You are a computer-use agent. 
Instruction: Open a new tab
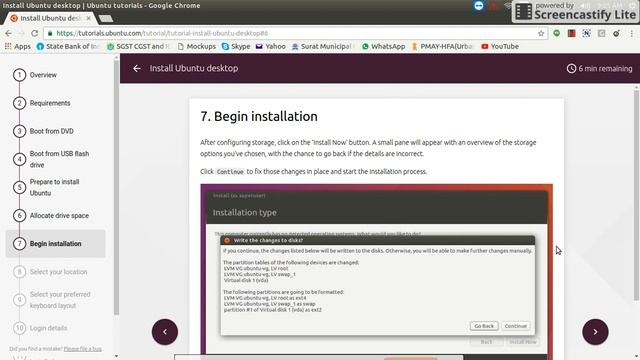pos(106,18)
